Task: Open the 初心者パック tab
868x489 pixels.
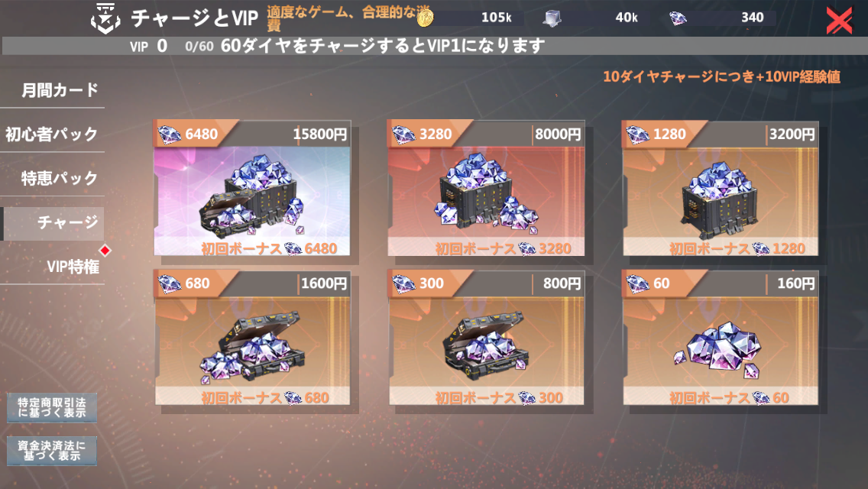Action: (x=52, y=134)
